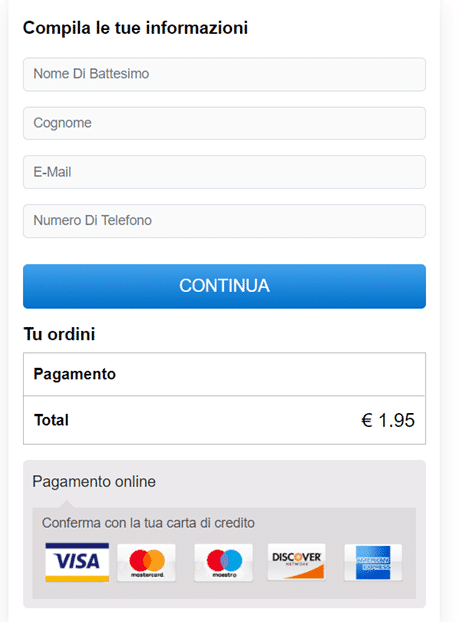Viewport: 459px width, 622px height.
Task: Click the credit card confirmation panel background
Action: (224, 553)
